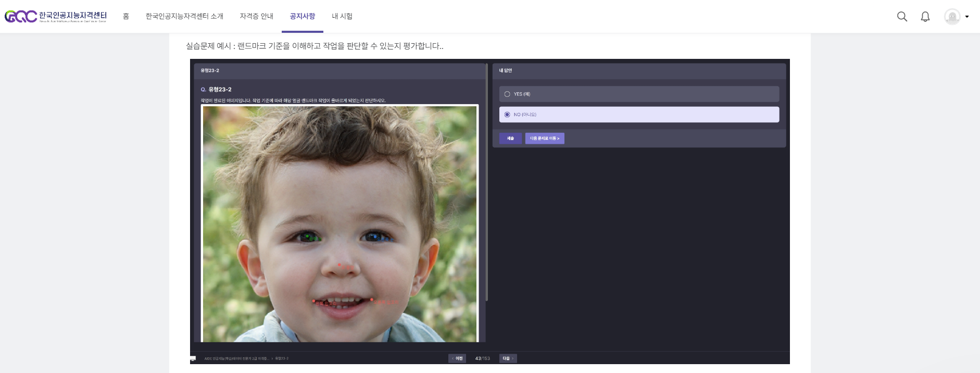The height and width of the screenshot is (373, 980).
Task: Open the 자격증 안내 menu
Action: 256,16
